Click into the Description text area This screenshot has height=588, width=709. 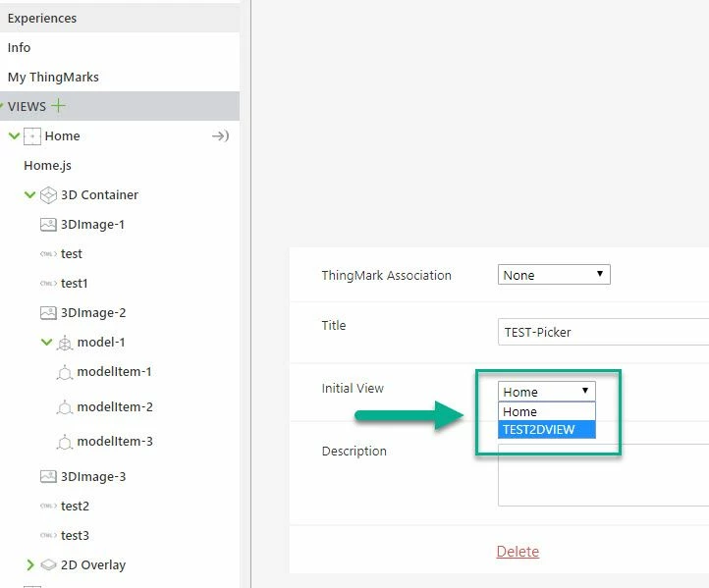tap(603, 474)
